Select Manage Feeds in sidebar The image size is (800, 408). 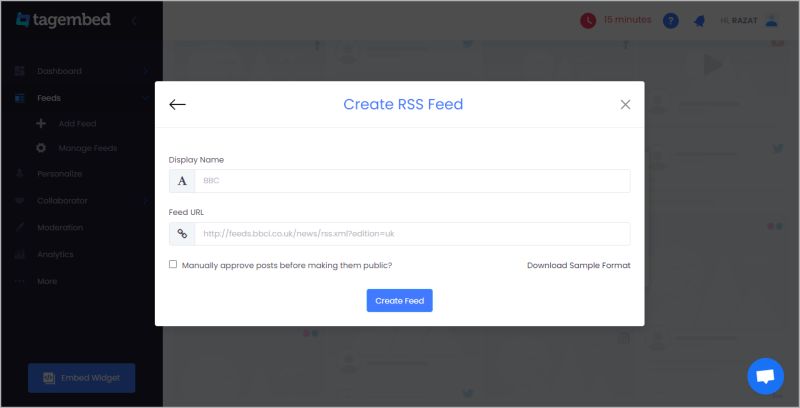point(88,148)
